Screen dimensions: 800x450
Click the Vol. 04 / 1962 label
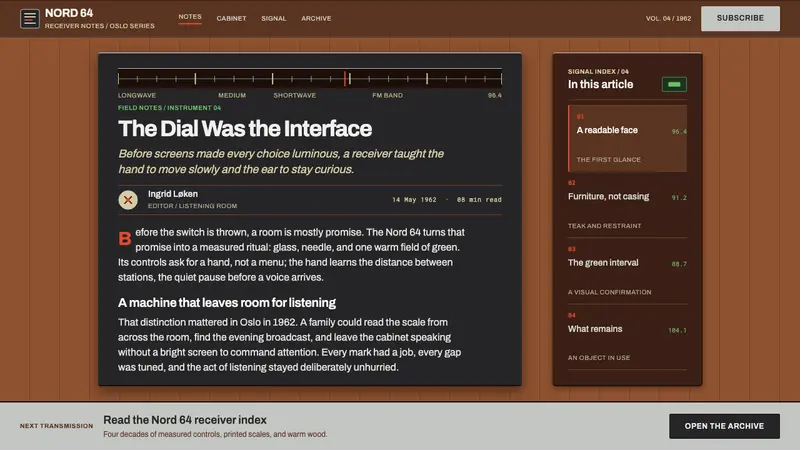click(668, 18)
